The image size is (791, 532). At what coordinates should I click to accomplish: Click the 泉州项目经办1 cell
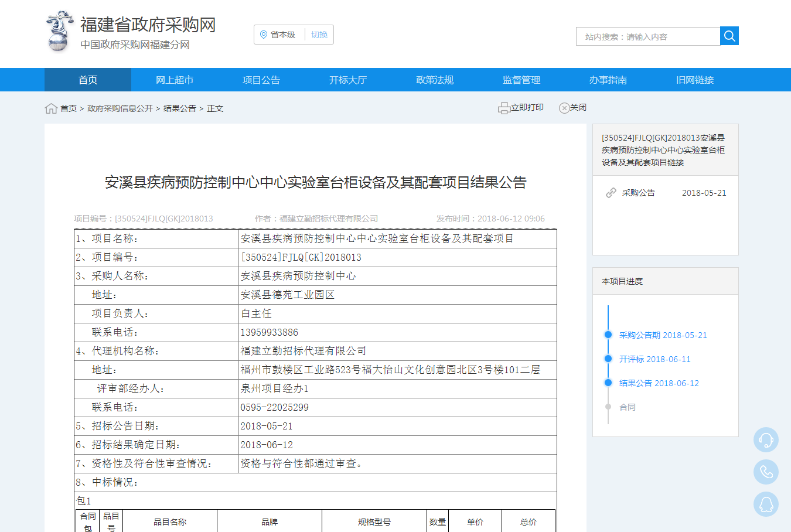[x=397, y=388]
